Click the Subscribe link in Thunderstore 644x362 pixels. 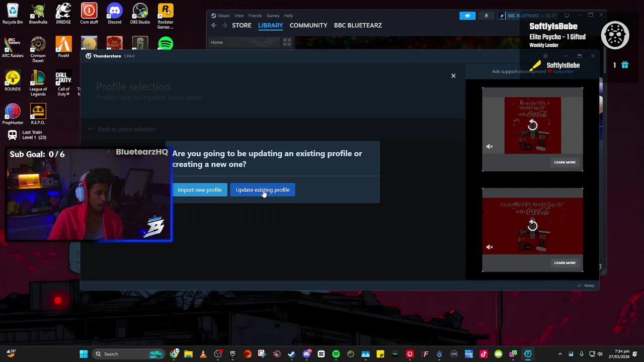[x=563, y=71]
